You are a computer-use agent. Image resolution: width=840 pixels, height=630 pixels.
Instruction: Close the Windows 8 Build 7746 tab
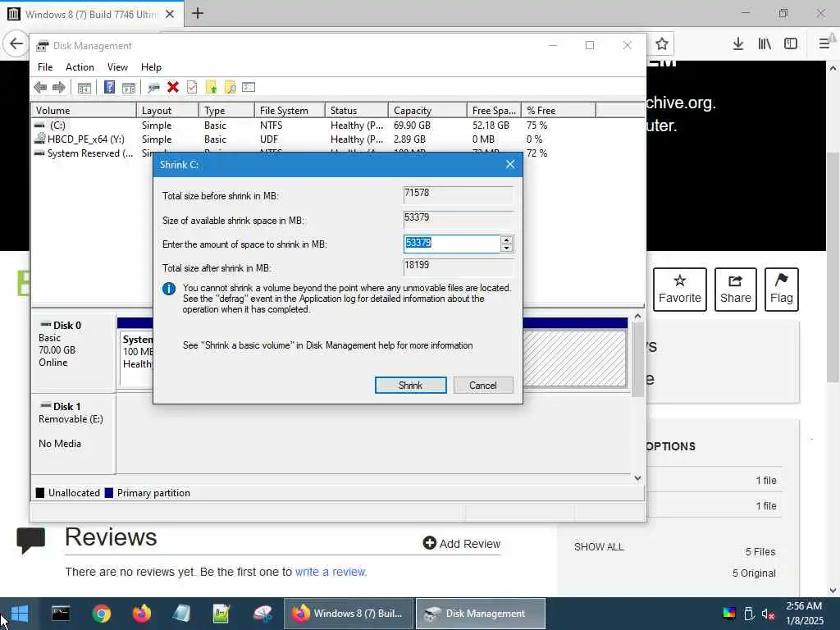(x=170, y=14)
